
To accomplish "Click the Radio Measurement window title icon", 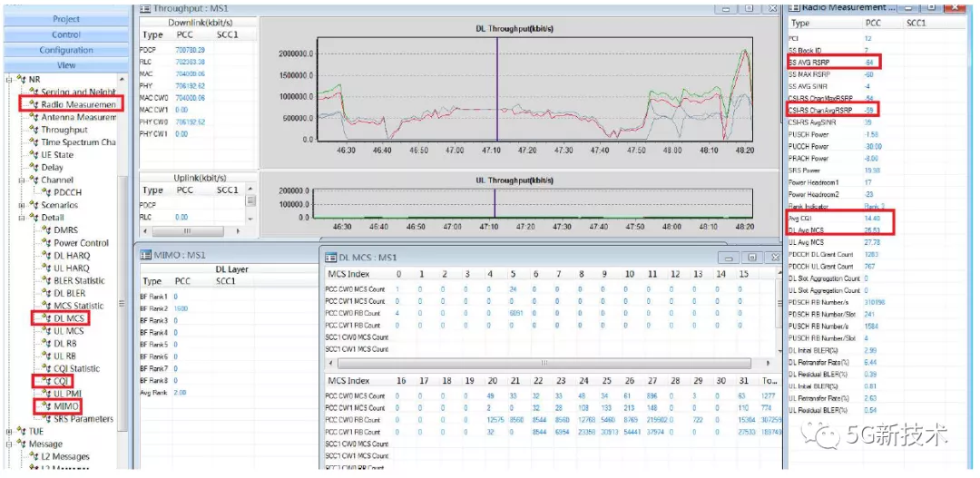I will click(x=795, y=7).
